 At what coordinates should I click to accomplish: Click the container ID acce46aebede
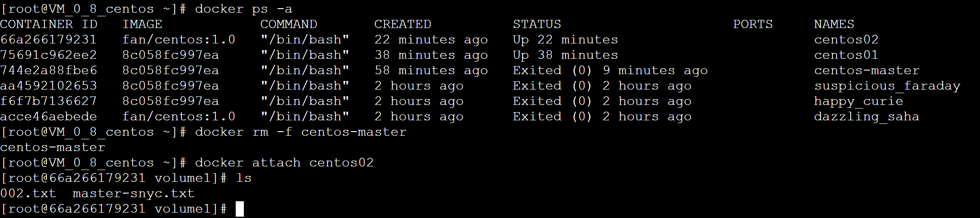(x=48, y=117)
